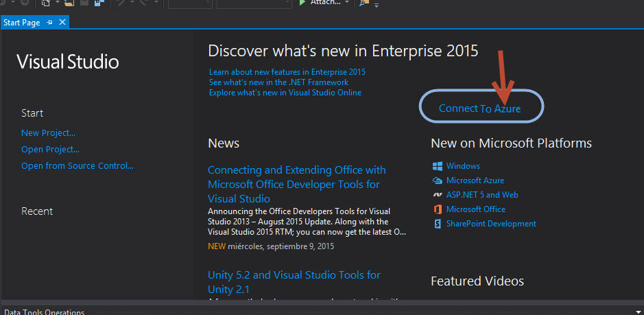
Task: Click the New Project link
Action: click(48, 133)
